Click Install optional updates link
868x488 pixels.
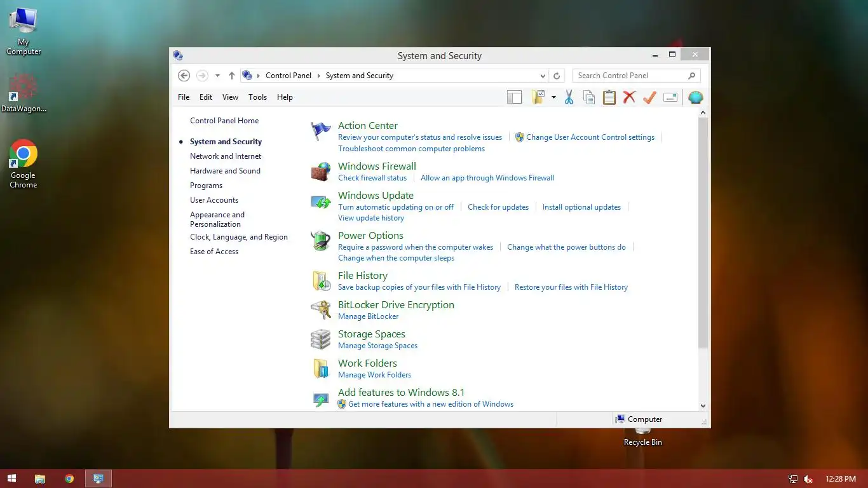coord(581,207)
